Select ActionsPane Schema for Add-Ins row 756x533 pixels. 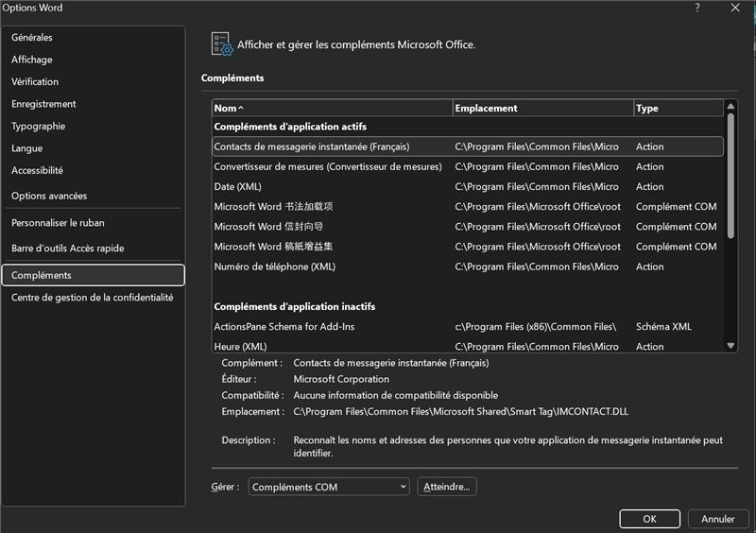pos(468,327)
